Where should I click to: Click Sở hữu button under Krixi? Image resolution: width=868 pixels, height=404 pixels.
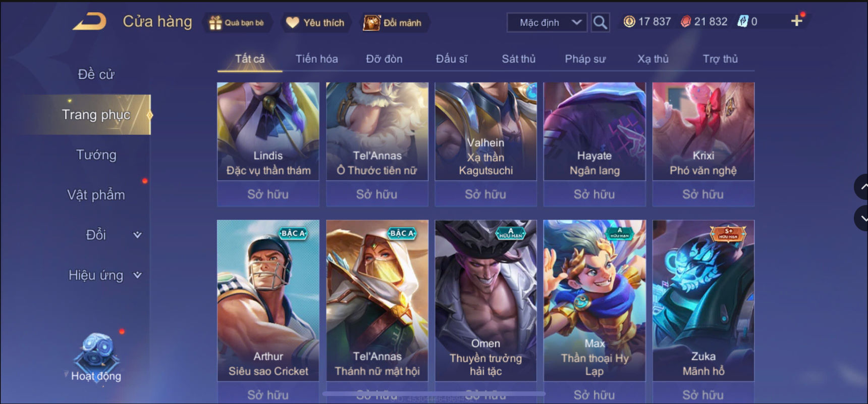703,194
